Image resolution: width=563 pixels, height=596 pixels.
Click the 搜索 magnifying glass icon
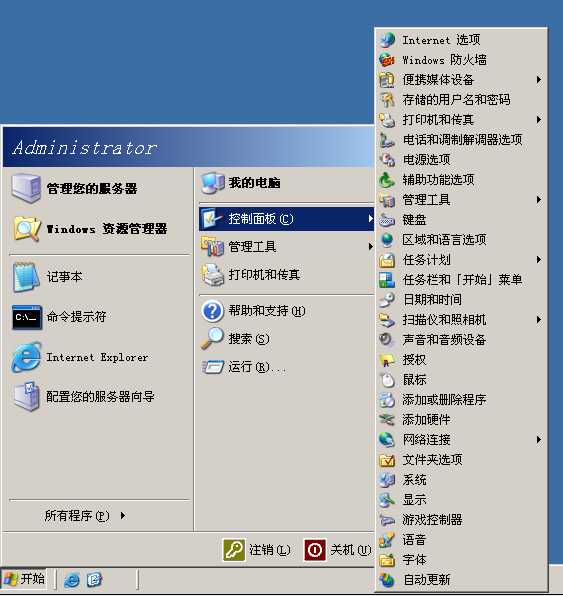(213, 338)
